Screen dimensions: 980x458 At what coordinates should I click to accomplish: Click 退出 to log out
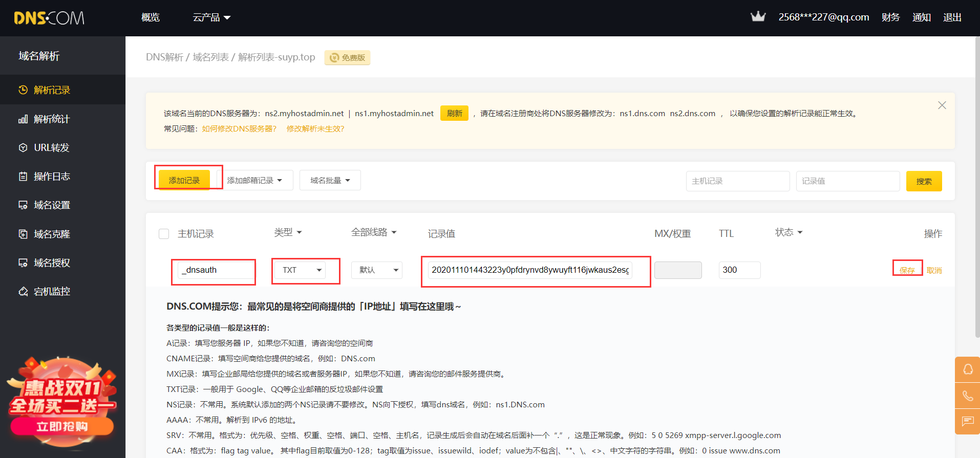(952, 17)
